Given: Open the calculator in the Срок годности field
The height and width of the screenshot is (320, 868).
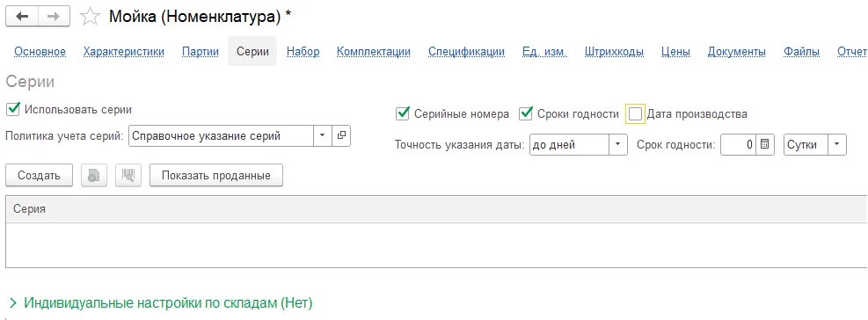Looking at the screenshot, I should pyautogui.click(x=764, y=144).
